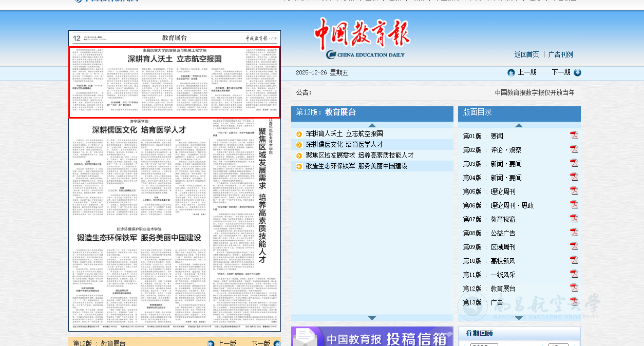644x346 pixels.
Task: Go to 返回首页 link
Action: click(526, 54)
